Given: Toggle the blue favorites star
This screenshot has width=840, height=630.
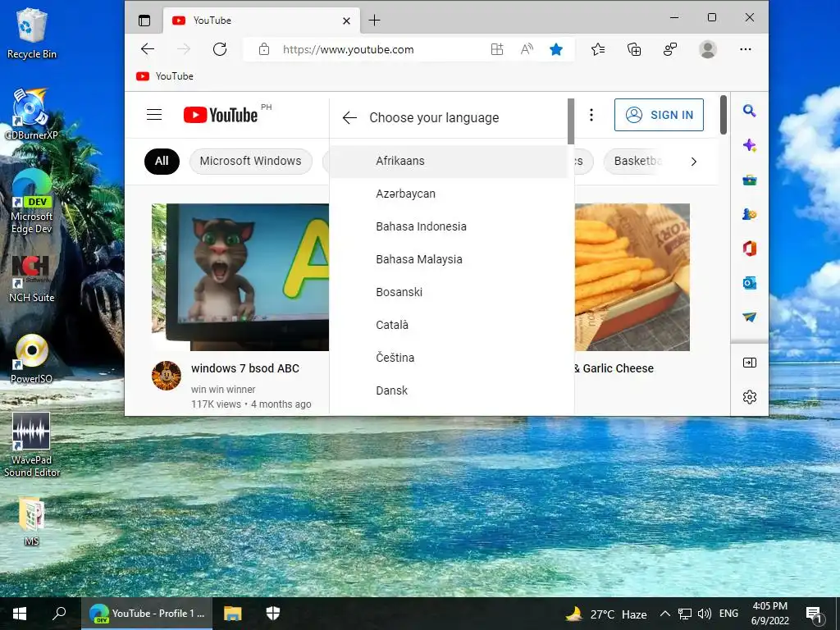Looking at the screenshot, I should click(556, 49).
